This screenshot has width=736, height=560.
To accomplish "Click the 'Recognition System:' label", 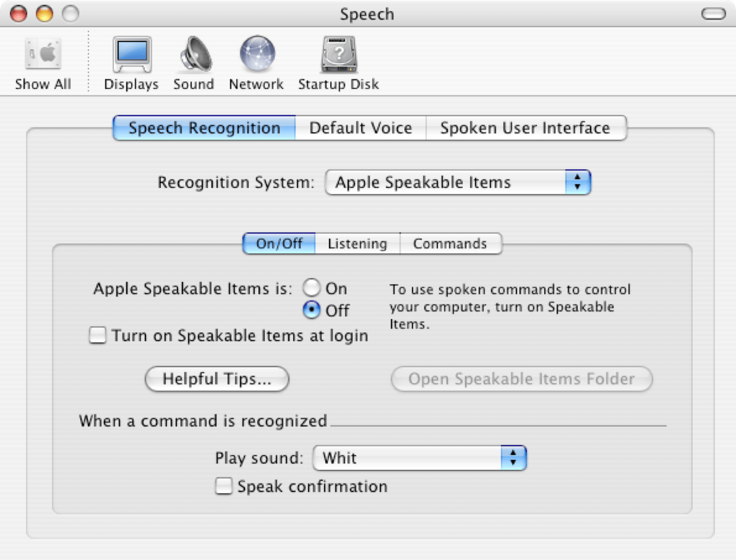I will 236,183.
